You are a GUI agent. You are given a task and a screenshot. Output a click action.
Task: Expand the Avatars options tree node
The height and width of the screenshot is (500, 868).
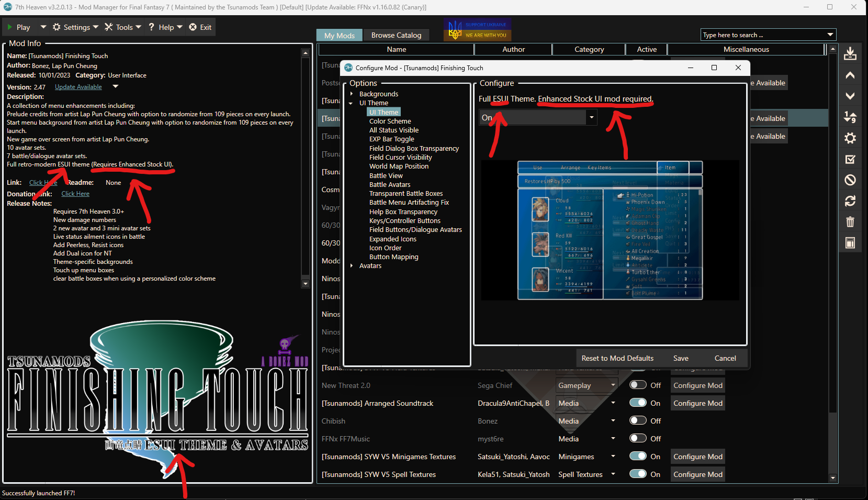[x=352, y=266]
